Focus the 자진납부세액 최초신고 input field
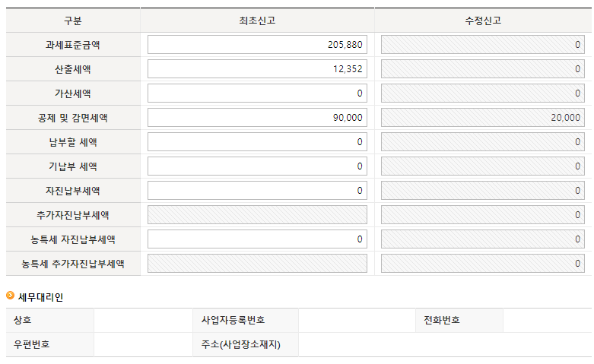 point(257,191)
